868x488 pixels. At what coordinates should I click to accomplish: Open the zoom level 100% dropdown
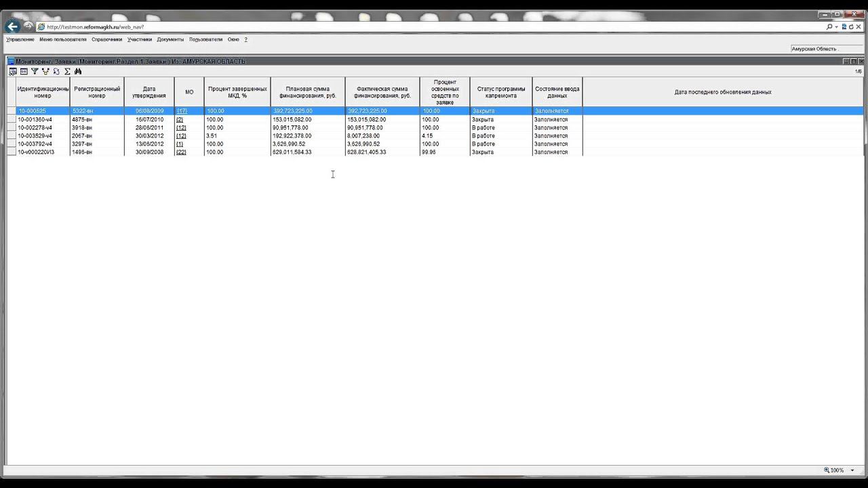tap(852, 470)
